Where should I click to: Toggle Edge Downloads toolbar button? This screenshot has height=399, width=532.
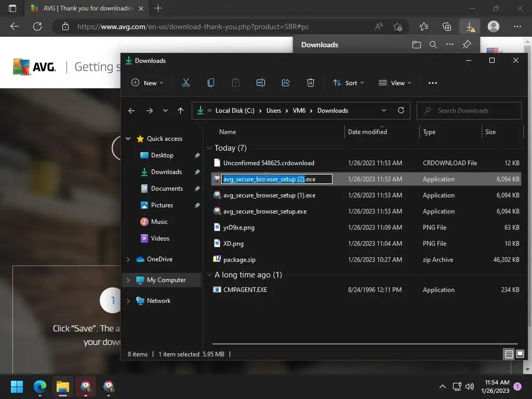point(470,26)
